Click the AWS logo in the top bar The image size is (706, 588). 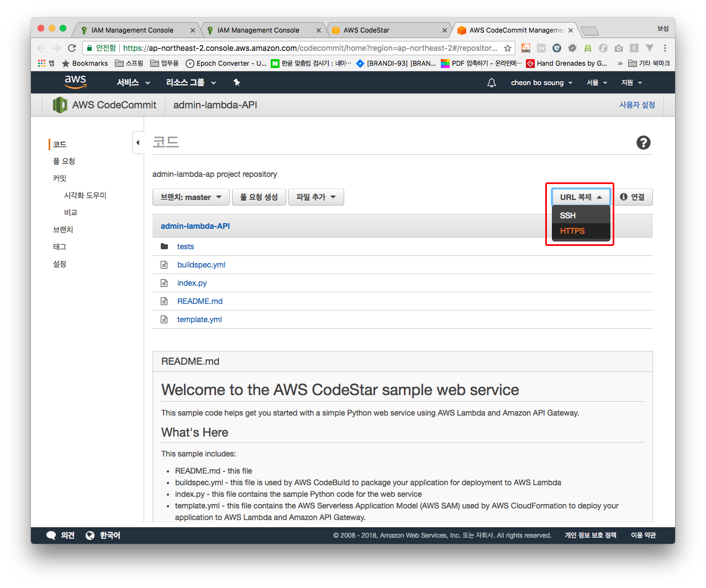75,82
